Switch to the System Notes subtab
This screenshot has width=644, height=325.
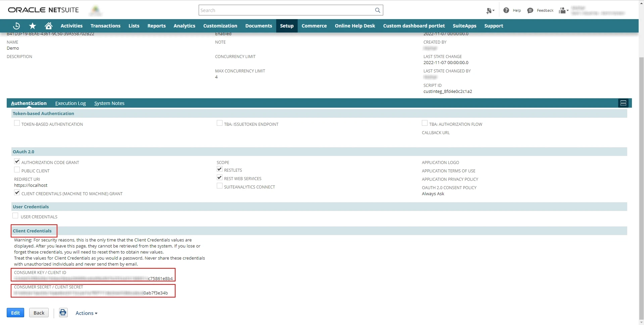click(109, 103)
